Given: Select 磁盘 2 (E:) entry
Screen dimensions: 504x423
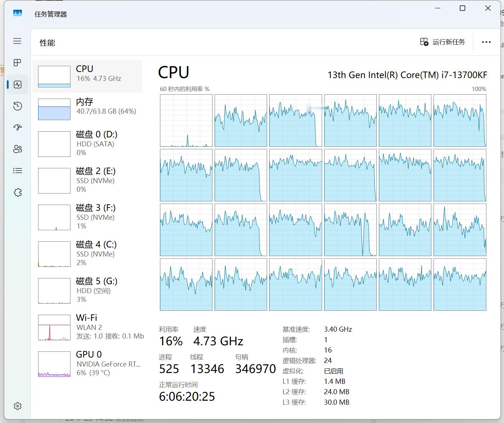Looking at the screenshot, I should coord(88,181).
